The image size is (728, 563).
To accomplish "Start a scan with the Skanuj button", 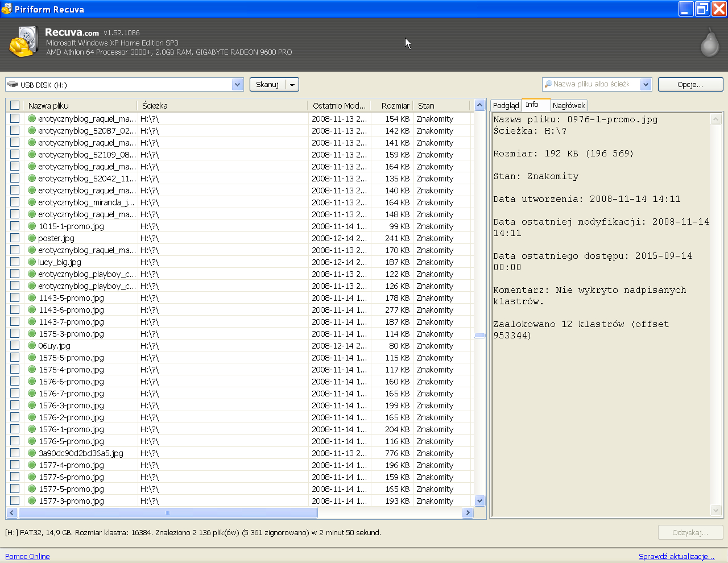I will point(267,85).
